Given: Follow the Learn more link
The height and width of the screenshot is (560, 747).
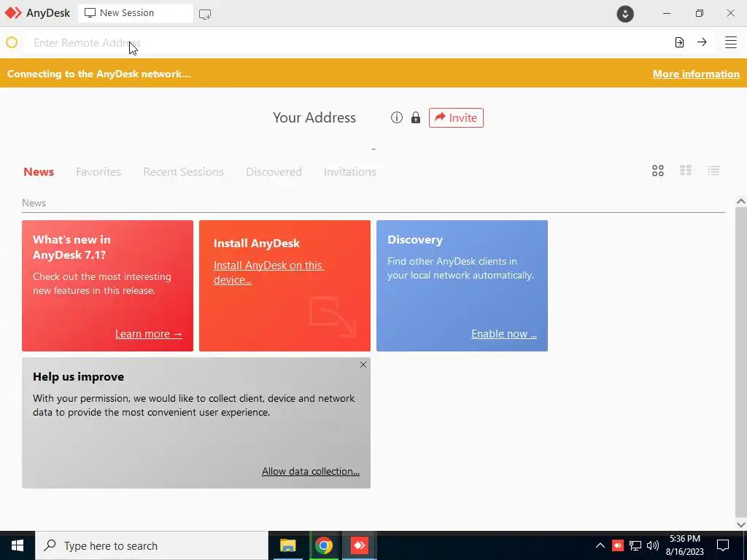Looking at the screenshot, I should (149, 334).
